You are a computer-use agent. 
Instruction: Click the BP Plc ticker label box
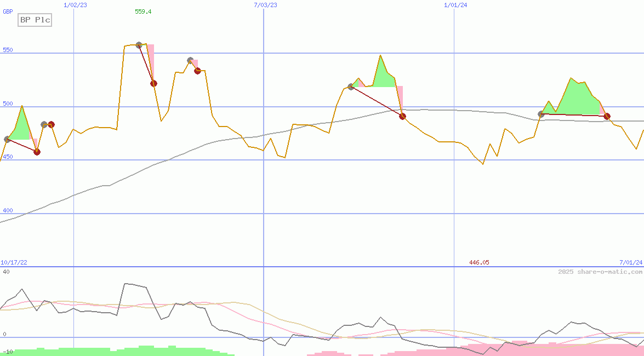(x=35, y=20)
